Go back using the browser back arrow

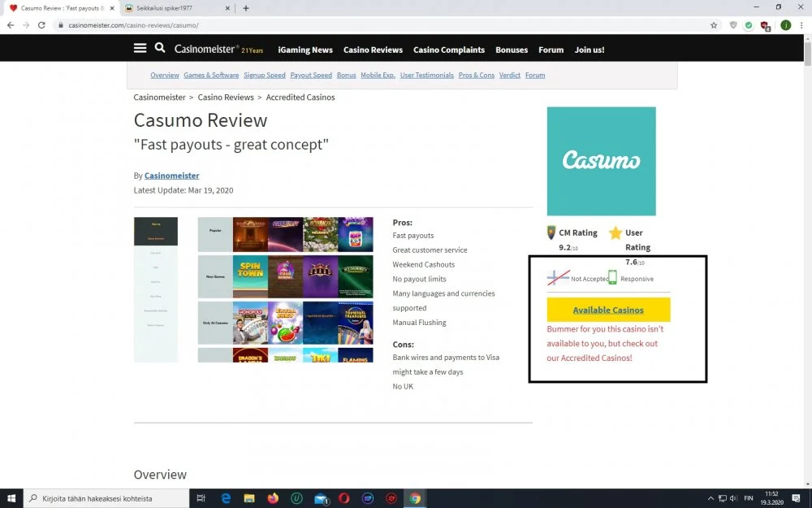coord(11,25)
